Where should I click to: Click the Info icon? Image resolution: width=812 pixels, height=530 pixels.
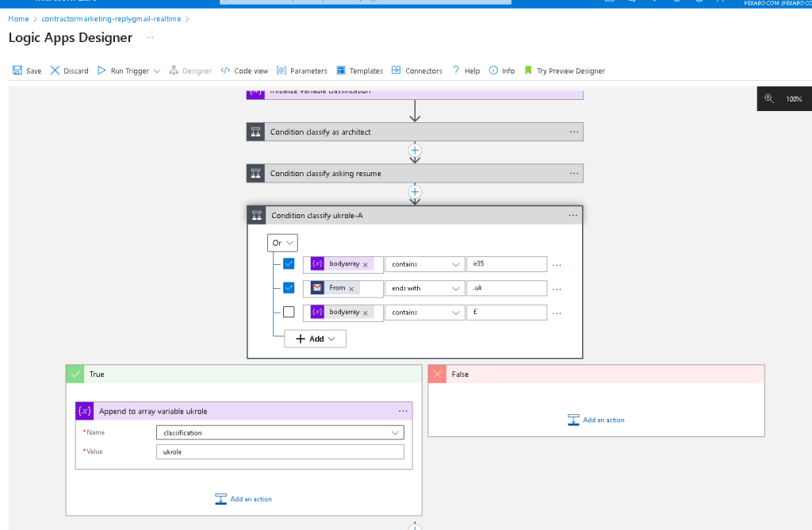[493, 71]
